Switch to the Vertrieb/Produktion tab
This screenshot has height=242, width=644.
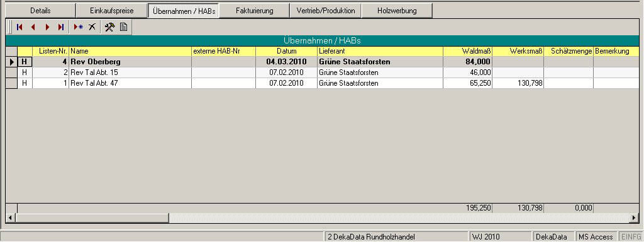[x=325, y=11]
